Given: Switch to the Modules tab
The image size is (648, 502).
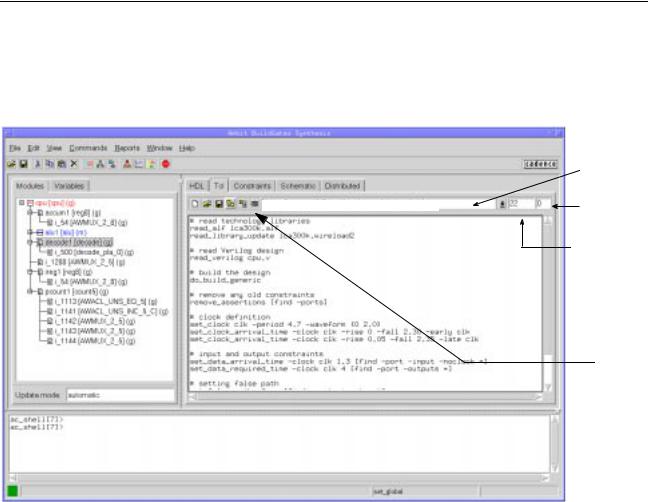Looking at the screenshot, I should 30,186.
